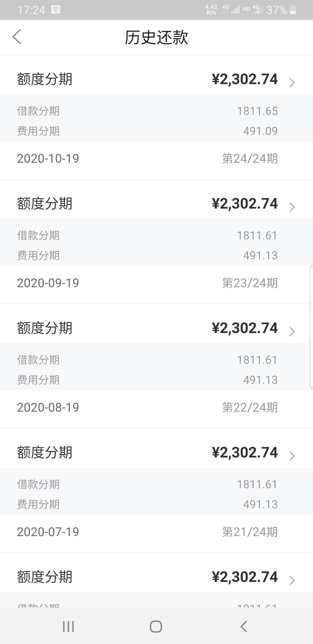313x644 pixels.
Task: Tap the 借款分期 1811.65 detail row
Action: (x=156, y=111)
